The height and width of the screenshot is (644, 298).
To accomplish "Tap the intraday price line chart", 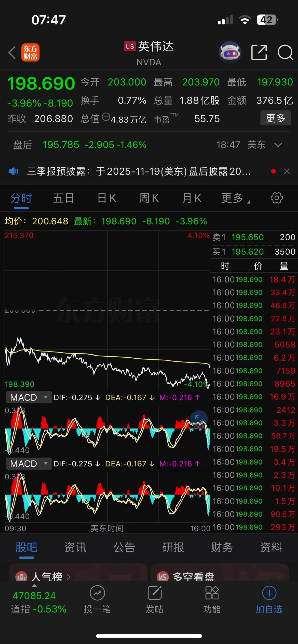I will (x=107, y=310).
